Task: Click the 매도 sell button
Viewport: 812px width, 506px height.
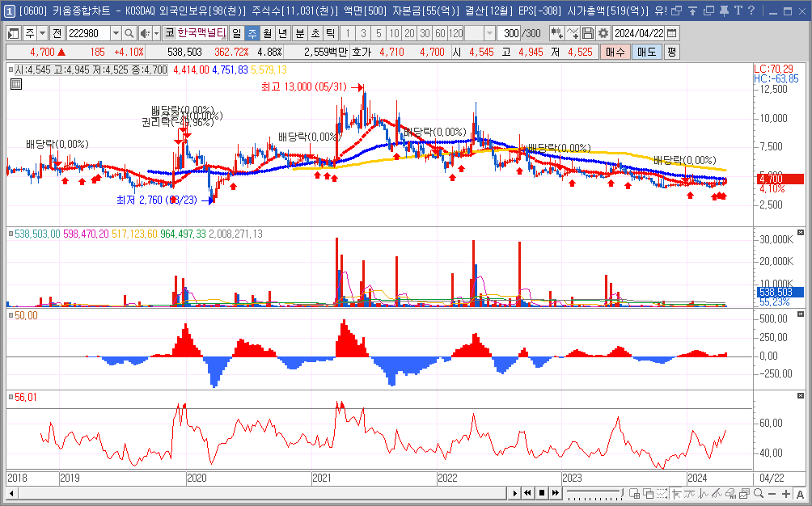Action: (647, 52)
